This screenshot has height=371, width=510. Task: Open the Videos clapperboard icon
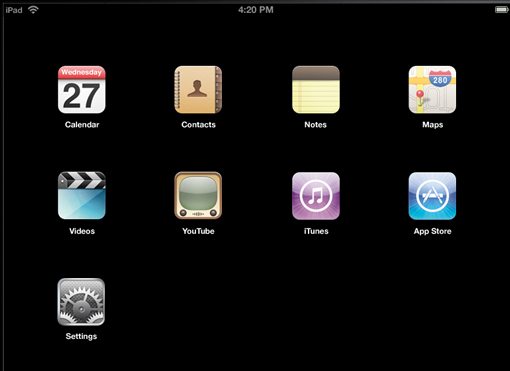[82, 196]
